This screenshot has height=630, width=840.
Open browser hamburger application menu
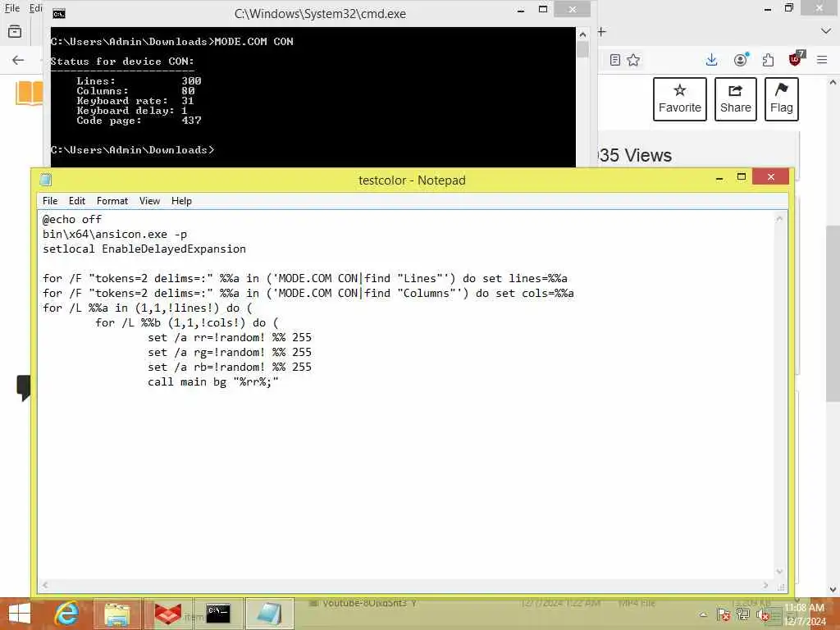822,60
